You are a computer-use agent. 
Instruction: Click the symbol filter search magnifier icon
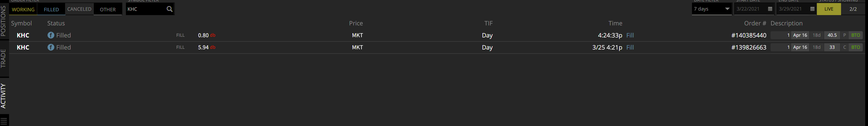(x=169, y=9)
